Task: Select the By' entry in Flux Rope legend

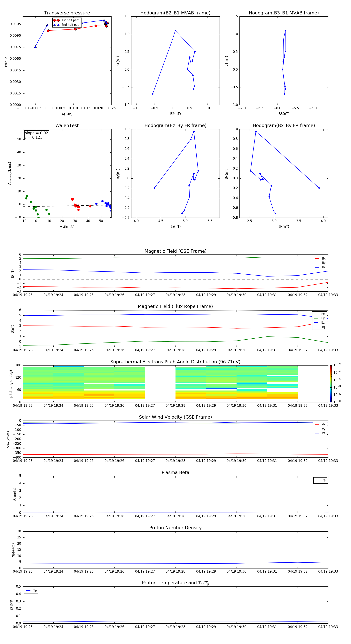Action: coord(320,318)
